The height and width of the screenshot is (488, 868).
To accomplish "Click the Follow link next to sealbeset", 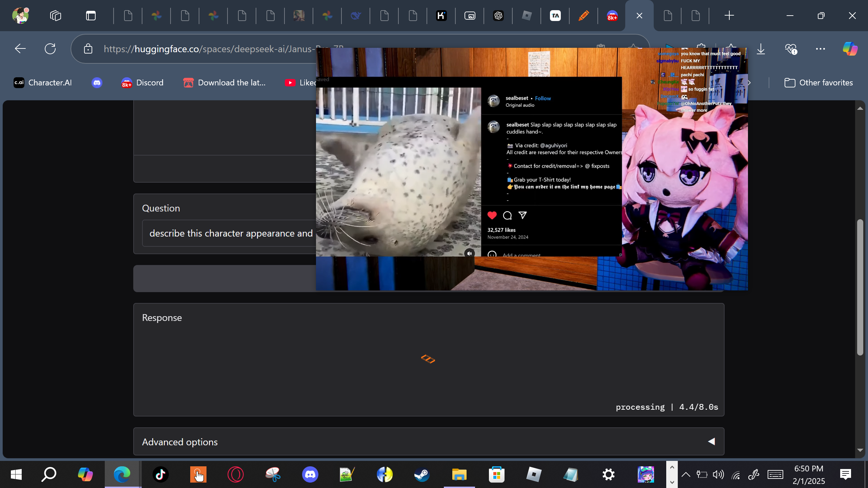I will [543, 98].
